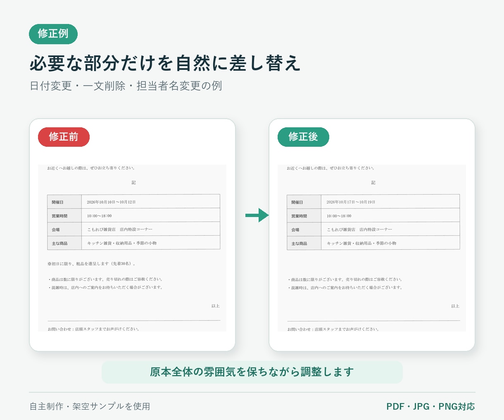Click 商品は数に限りがございます line in 修正前
The width and height of the screenshot is (504, 420).
pyautogui.click(x=106, y=279)
